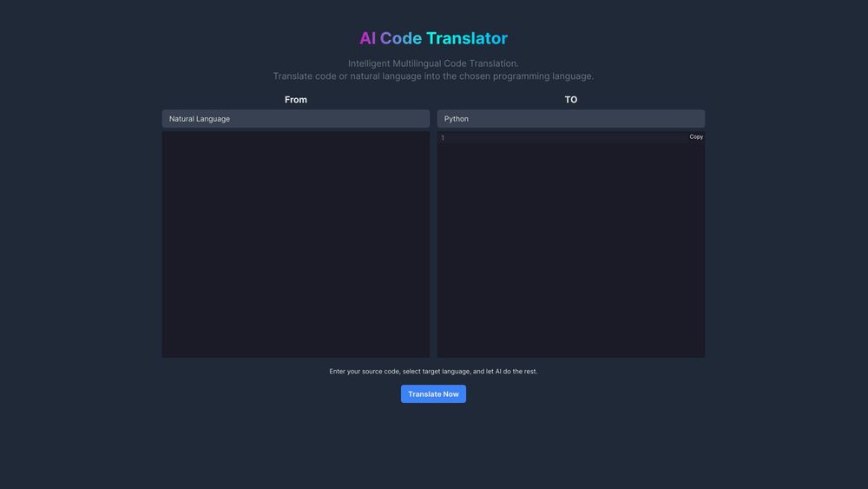Open the Natural Language source dropdown
868x489 pixels.
point(296,118)
